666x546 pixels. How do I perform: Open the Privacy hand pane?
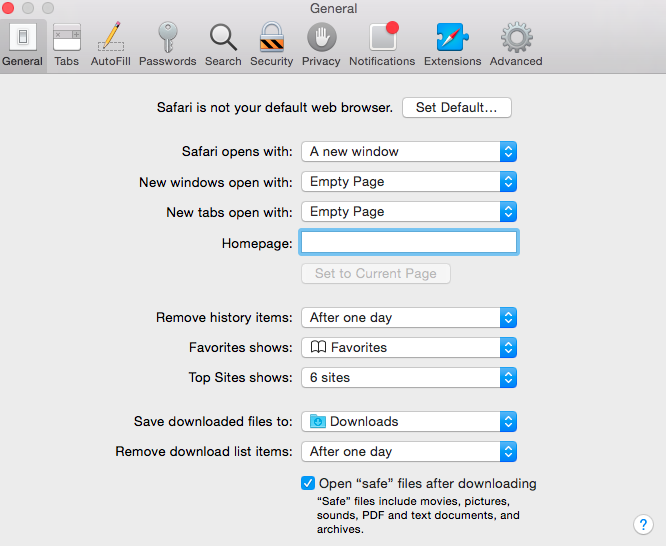click(x=321, y=45)
